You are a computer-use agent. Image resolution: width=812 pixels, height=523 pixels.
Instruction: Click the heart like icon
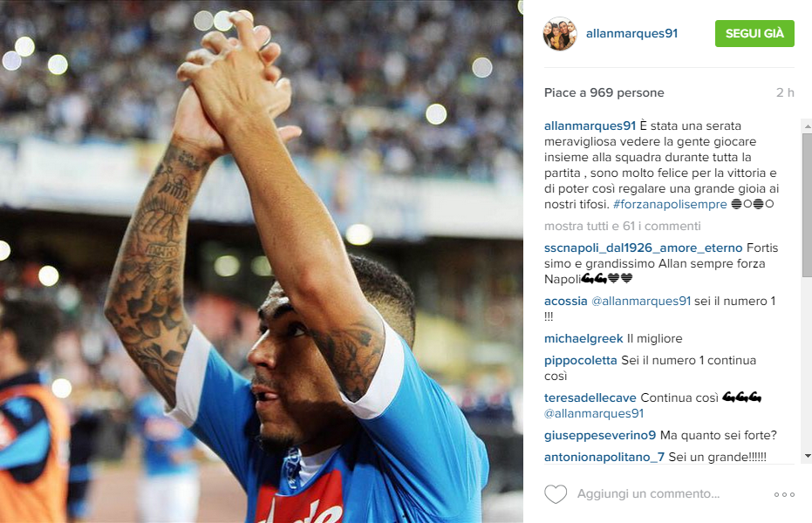556,494
